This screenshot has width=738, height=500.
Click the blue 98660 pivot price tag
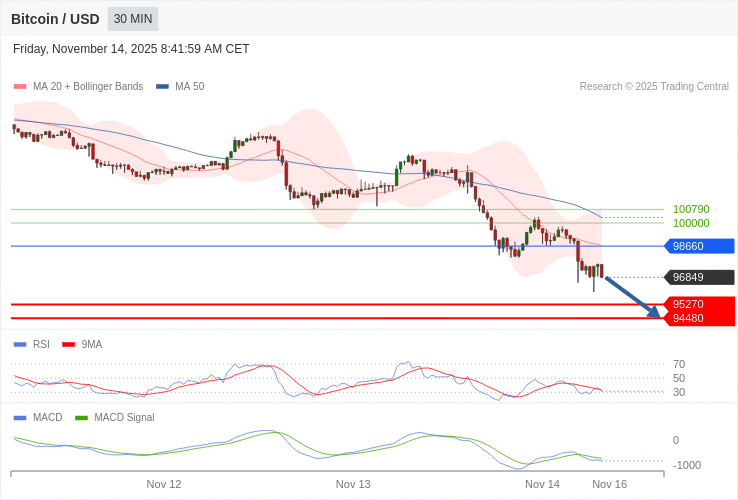(x=699, y=246)
